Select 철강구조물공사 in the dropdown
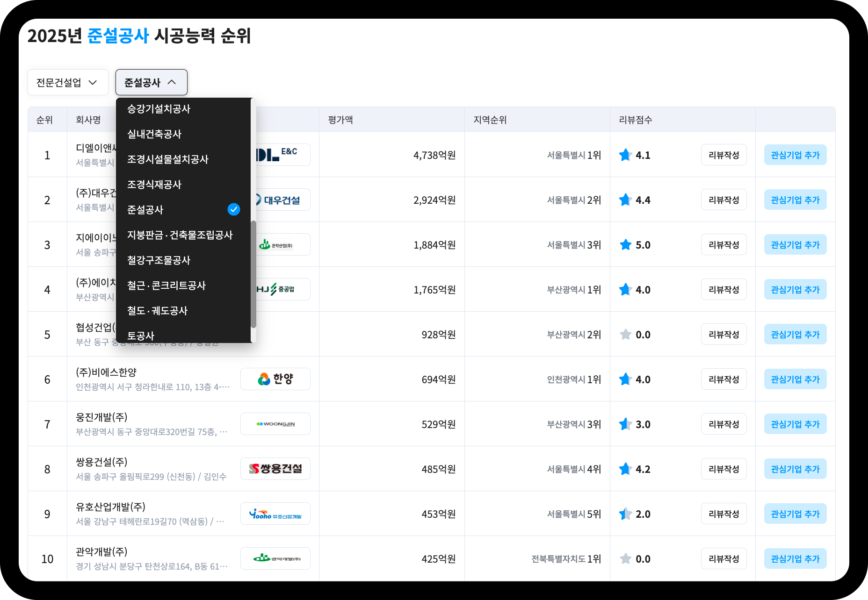The height and width of the screenshot is (600, 868). click(183, 260)
